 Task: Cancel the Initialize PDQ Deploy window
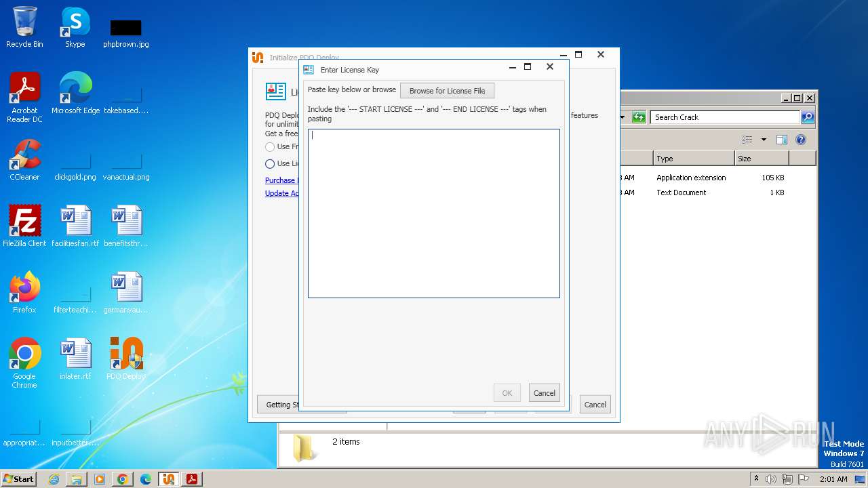click(595, 405)
